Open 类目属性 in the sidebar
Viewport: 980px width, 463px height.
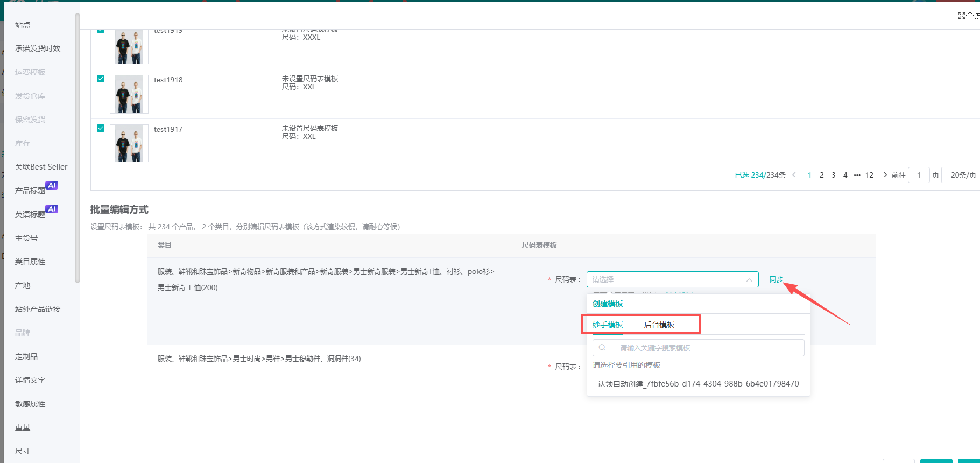(x=30, y=262)
